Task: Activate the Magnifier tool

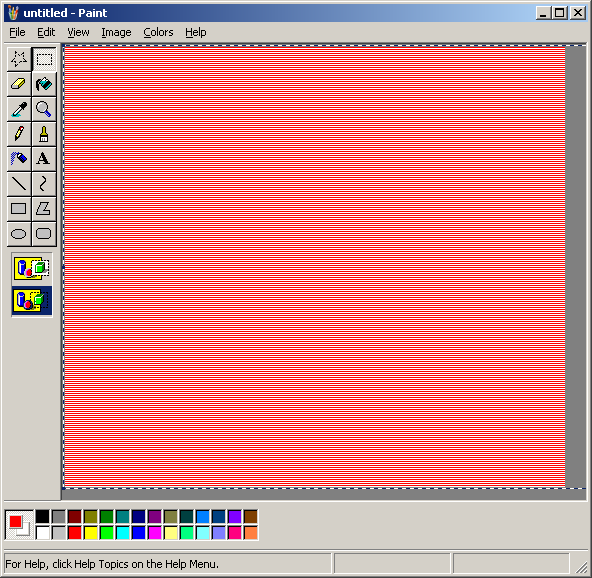Action: 44,109
